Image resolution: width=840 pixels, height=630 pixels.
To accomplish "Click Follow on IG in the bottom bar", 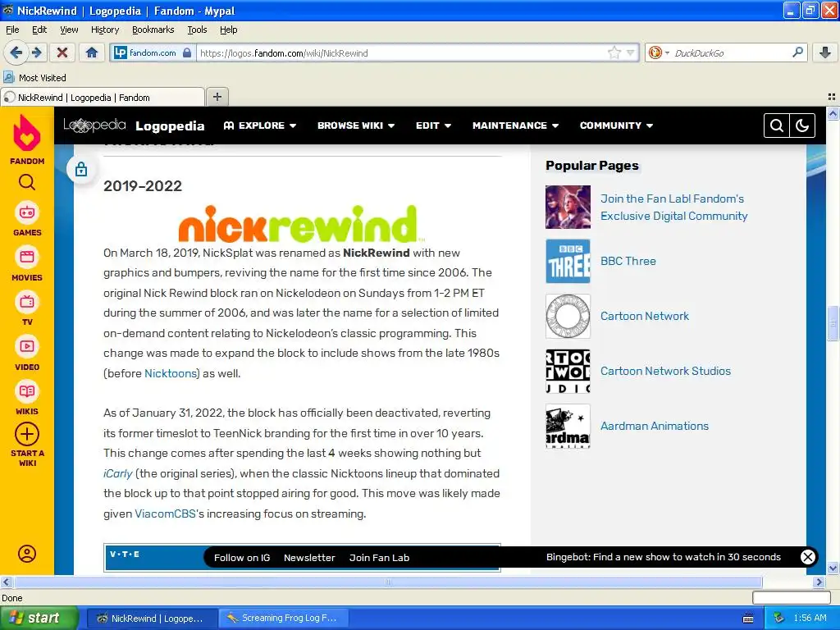I will tap(242, 558).
